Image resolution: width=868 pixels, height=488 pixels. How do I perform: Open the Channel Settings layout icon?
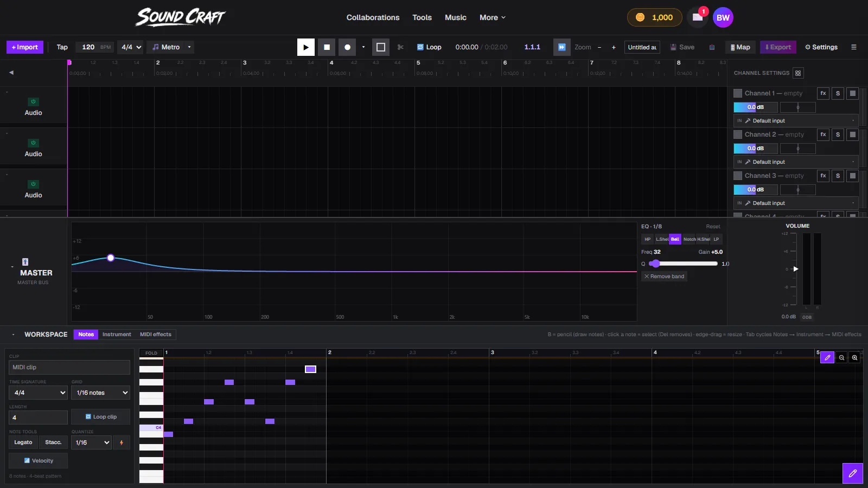798,73
